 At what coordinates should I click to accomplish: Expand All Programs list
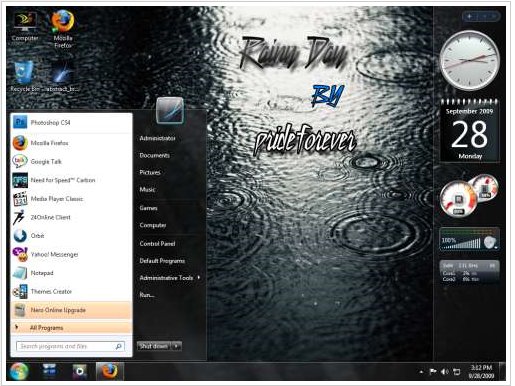point(71,328)
